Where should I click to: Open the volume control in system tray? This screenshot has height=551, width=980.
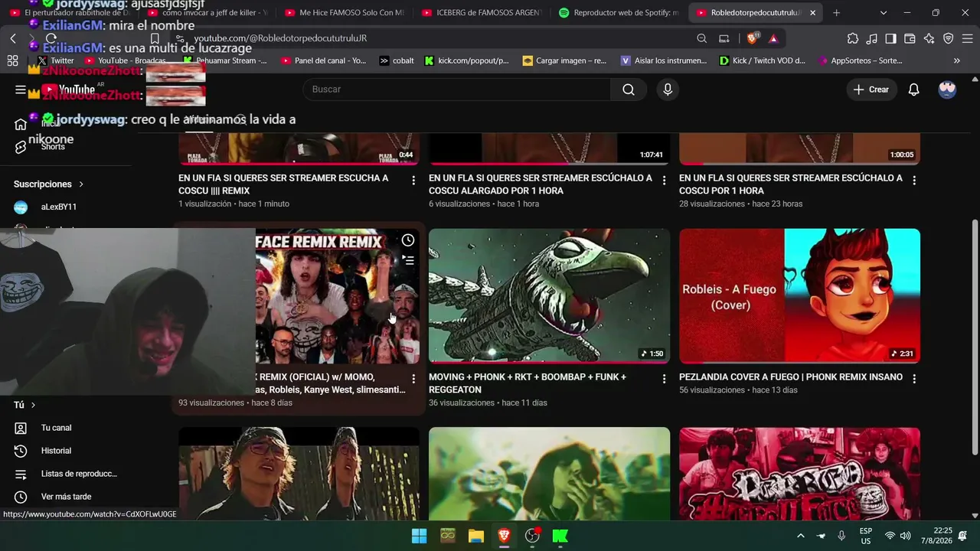click(x=906, y=536)
